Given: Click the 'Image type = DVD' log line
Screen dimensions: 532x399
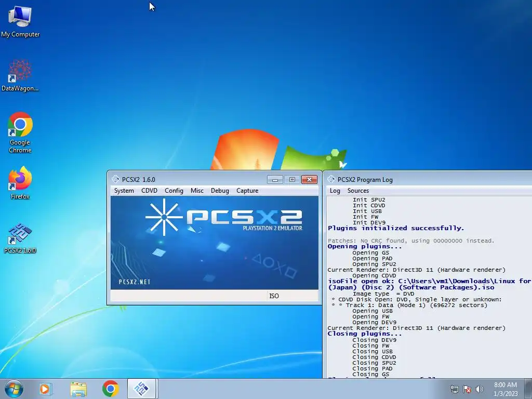Looking at the screenshot, I should 383,294.
